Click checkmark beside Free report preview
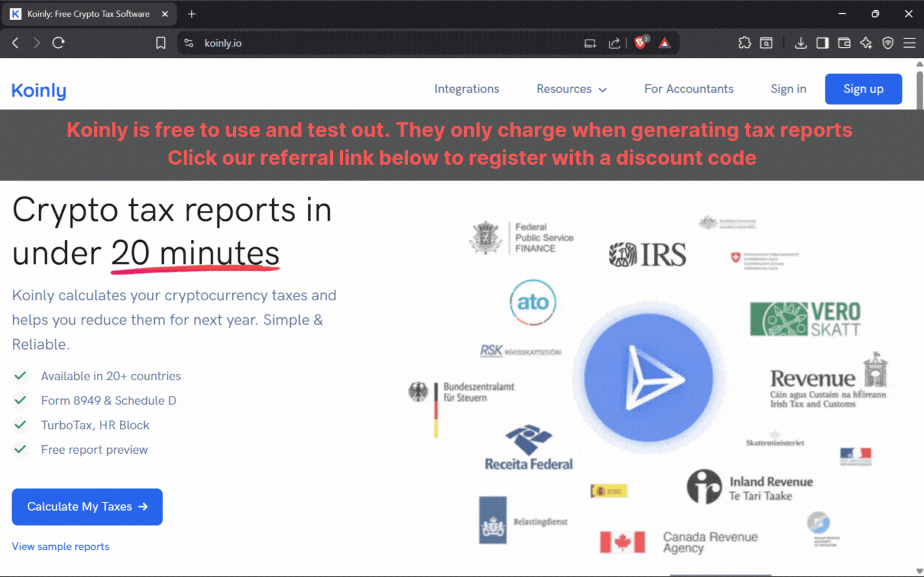Screen dimensions: 924x577 [20, 449]
